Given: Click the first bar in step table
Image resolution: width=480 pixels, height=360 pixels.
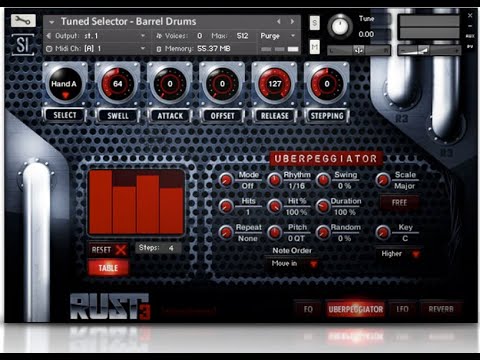Looking at the screenshot, I should [101, 202].
